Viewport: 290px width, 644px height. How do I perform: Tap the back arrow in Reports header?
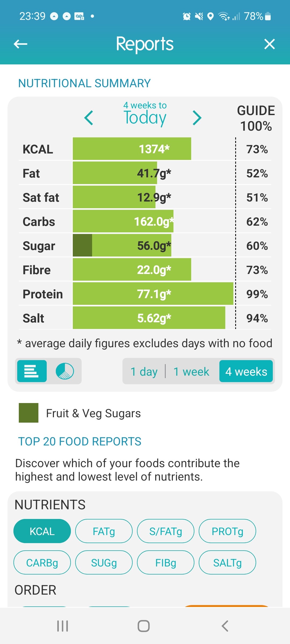[x=20, y=44]
